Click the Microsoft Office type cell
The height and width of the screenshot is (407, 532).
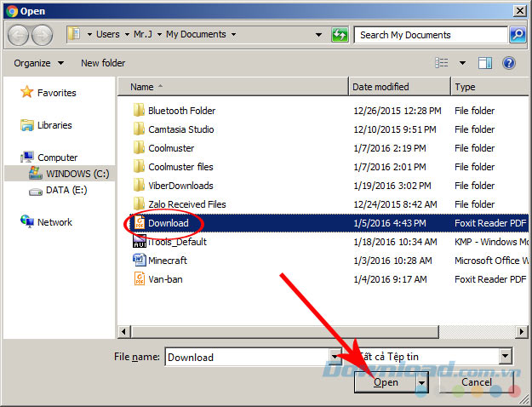(x=491, y=261)
